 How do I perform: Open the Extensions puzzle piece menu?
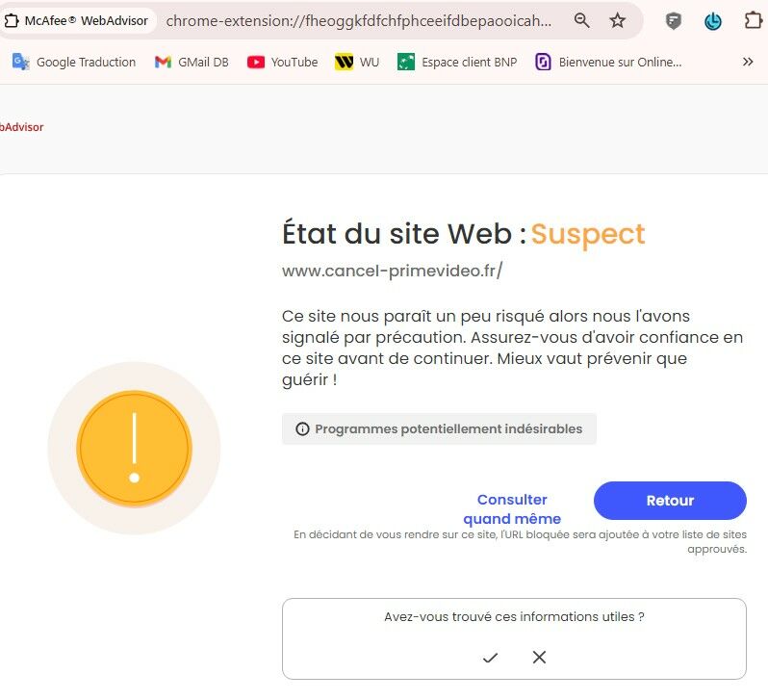point(753,20)
